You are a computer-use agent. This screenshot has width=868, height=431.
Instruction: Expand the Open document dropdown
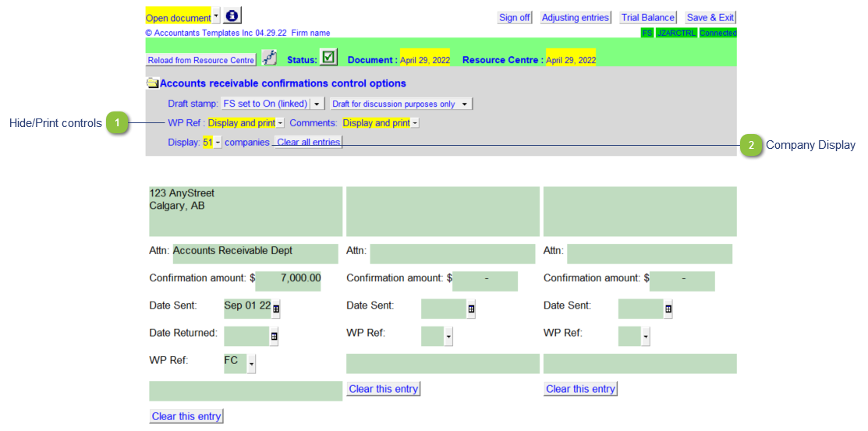216,16
